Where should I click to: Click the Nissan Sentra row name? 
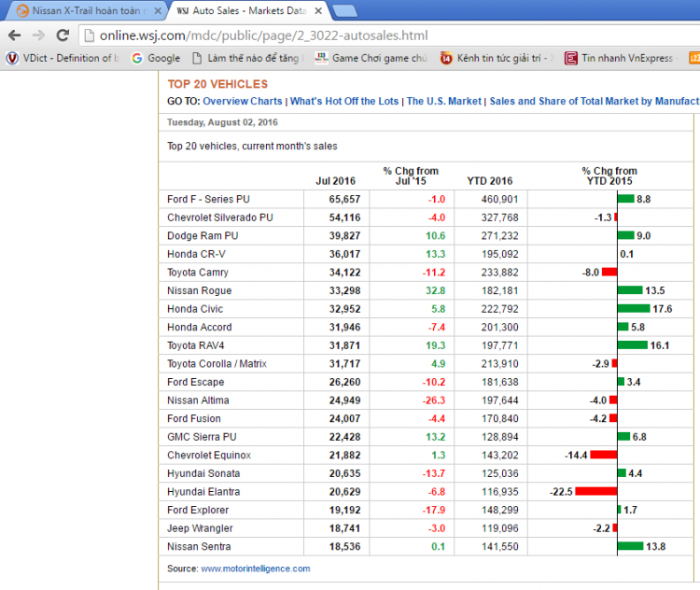(199, 547)
